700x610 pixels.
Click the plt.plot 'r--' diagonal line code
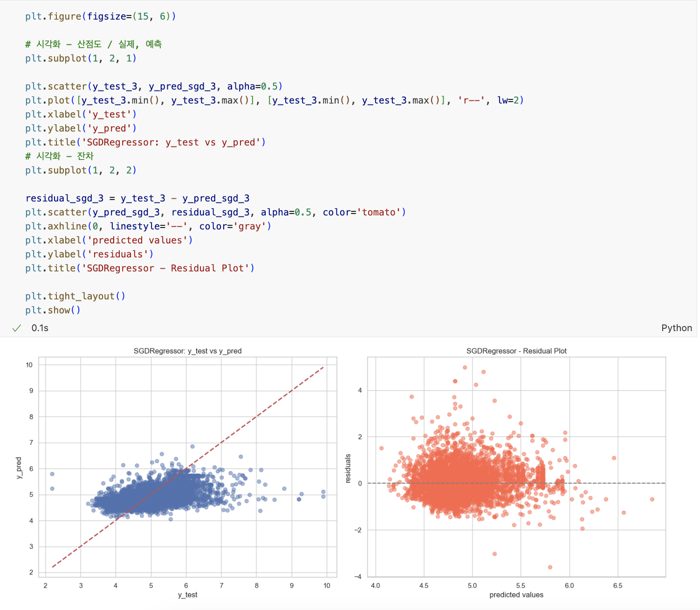coord(275,100)
